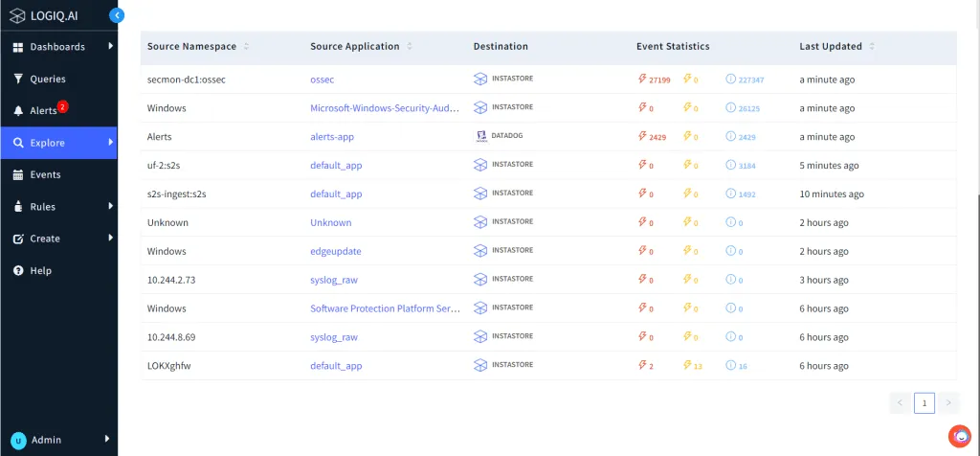Sort table by Source Namespace column

[x=247, y=46]
